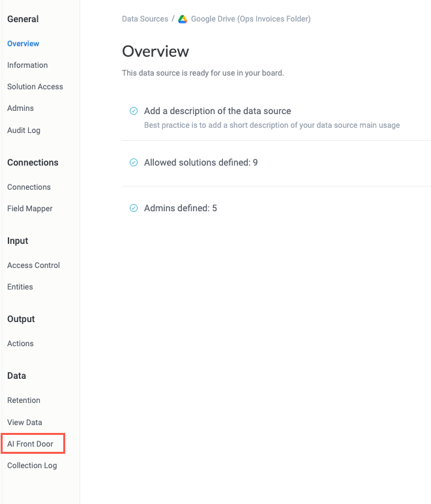431x504 pixels.
Task: Select Overview in the sidebar
Action: coord(23,44)
